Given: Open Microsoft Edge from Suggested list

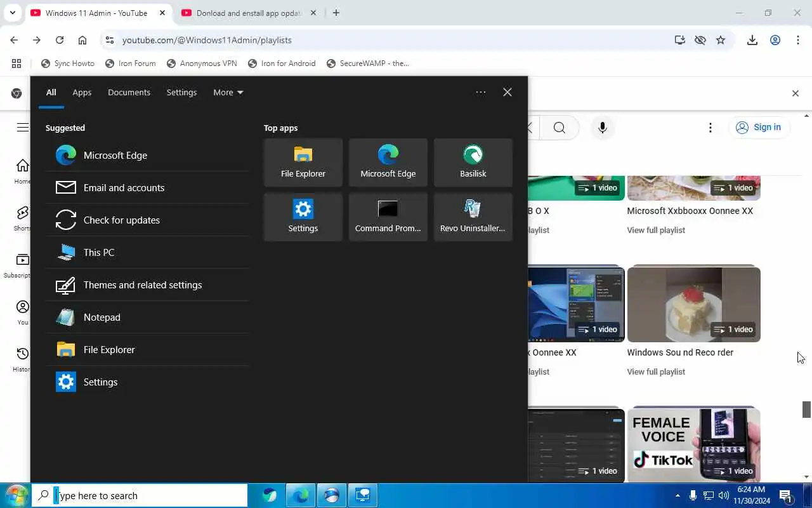Looking at the screenshot, I should [147, 155].
